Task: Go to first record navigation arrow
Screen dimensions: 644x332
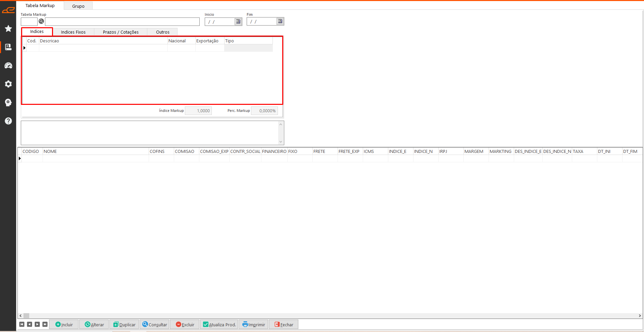Action: 22,324
